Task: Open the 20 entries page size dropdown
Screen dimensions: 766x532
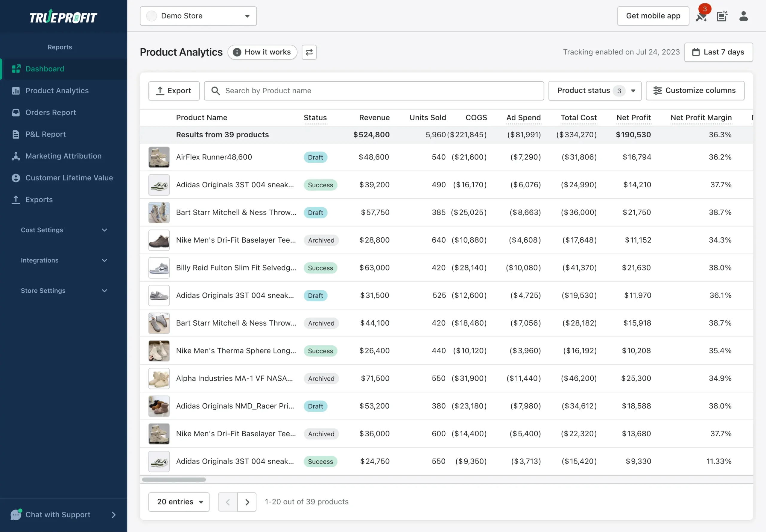Action: tap(179, 502)
